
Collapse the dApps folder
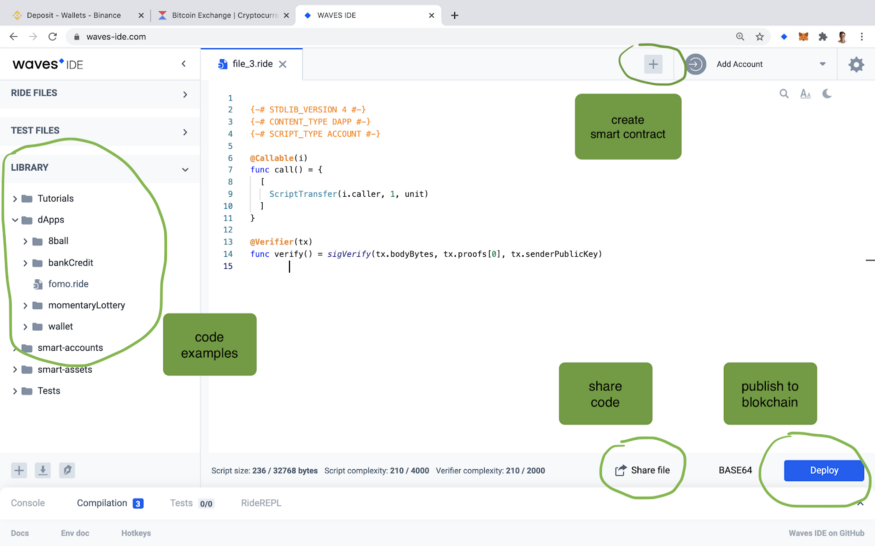click(x=15, y=220)
